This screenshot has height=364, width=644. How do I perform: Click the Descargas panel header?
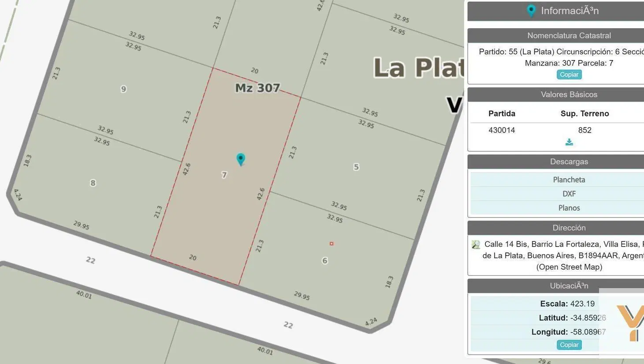tap(556, 161)
